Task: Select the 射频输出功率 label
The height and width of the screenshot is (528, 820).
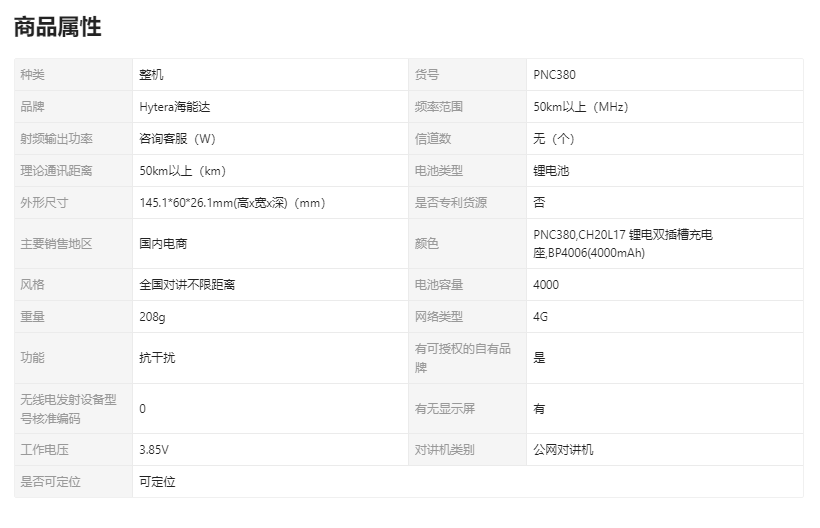Action: point(56,139)
